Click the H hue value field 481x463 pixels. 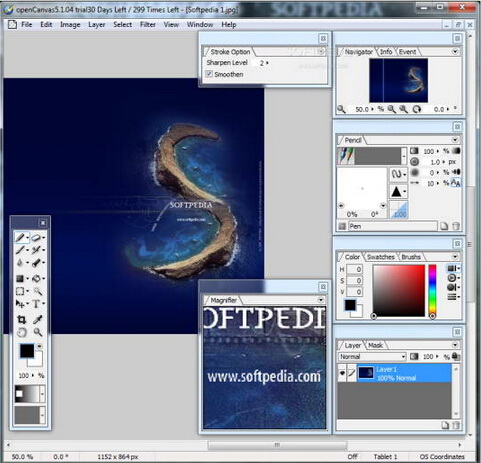click(x=354, y=269)
